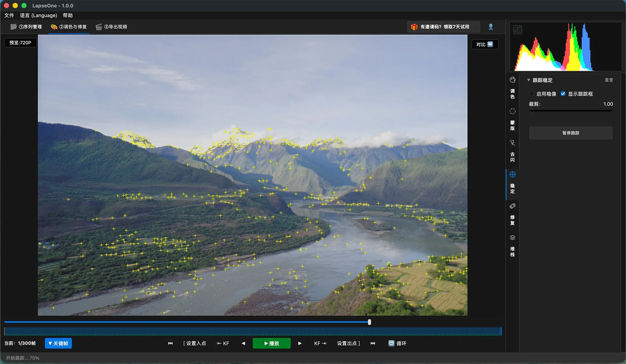
Task: Switch to ②调色与修复 tab
Action: (69, 27)
